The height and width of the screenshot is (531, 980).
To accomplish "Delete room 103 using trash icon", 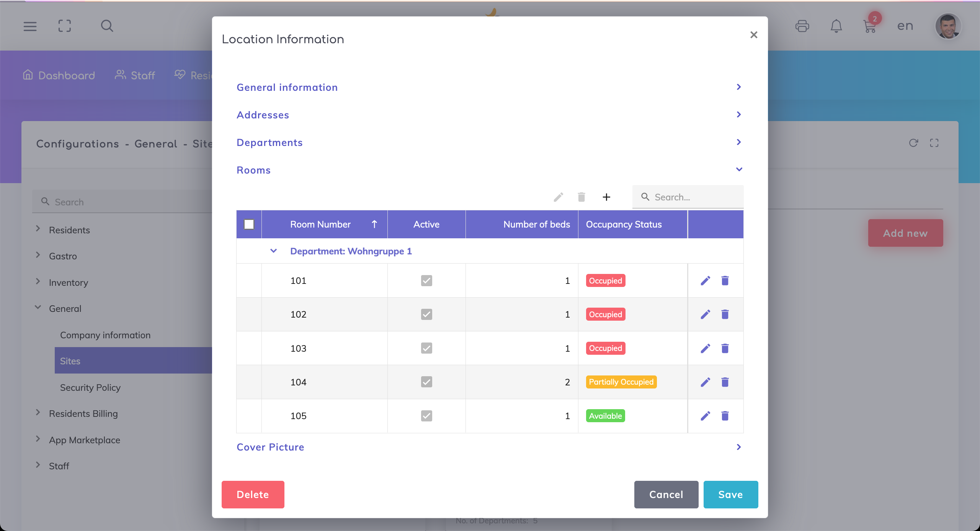I will click(x=725, y=348).
